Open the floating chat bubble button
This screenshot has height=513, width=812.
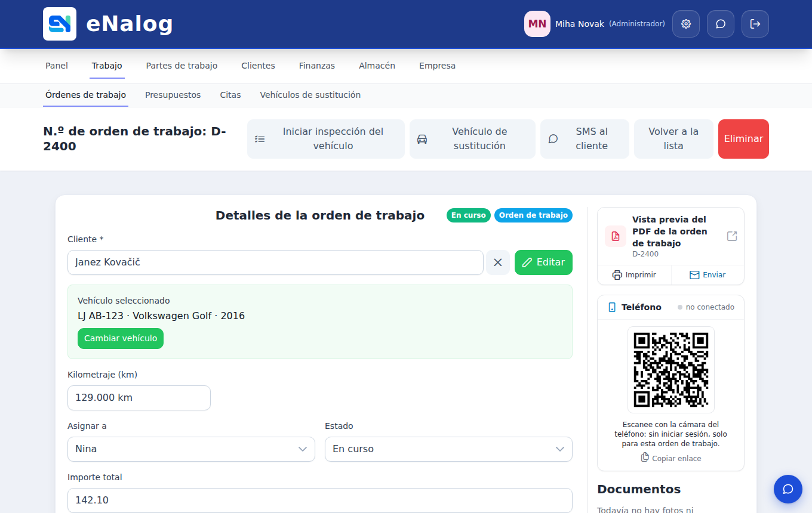(x=788, y=489)
